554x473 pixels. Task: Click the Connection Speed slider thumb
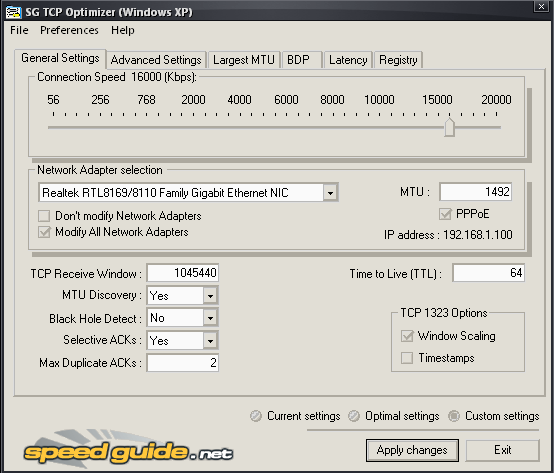pyautogui.click(x=449, y=127)
